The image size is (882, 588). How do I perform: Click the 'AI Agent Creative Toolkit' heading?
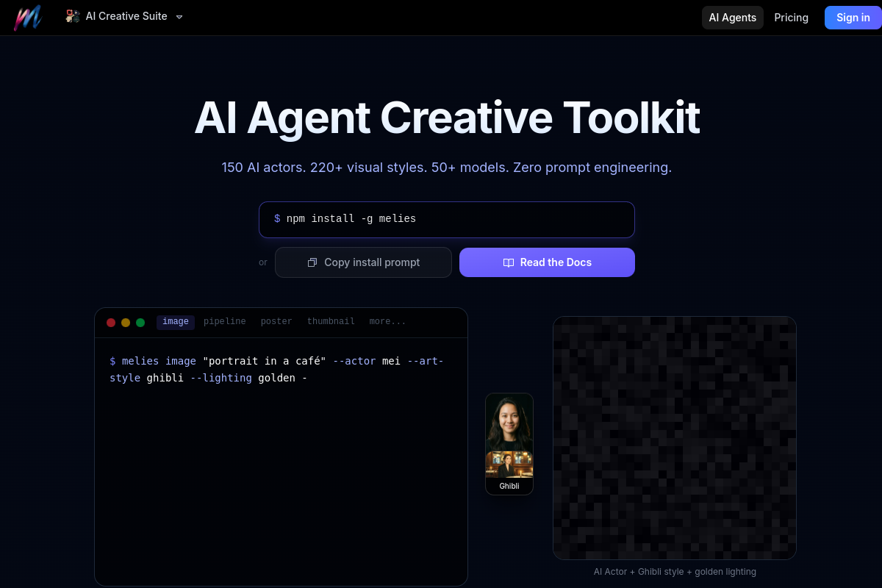coord(447,117)
